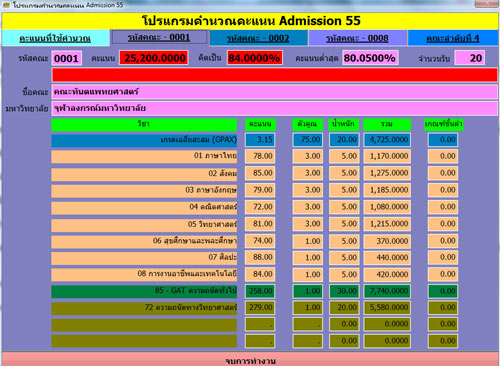Click GAT minimum criteria cell 0.00
Screen dimensions: 500x366
(x=443, y=291)
